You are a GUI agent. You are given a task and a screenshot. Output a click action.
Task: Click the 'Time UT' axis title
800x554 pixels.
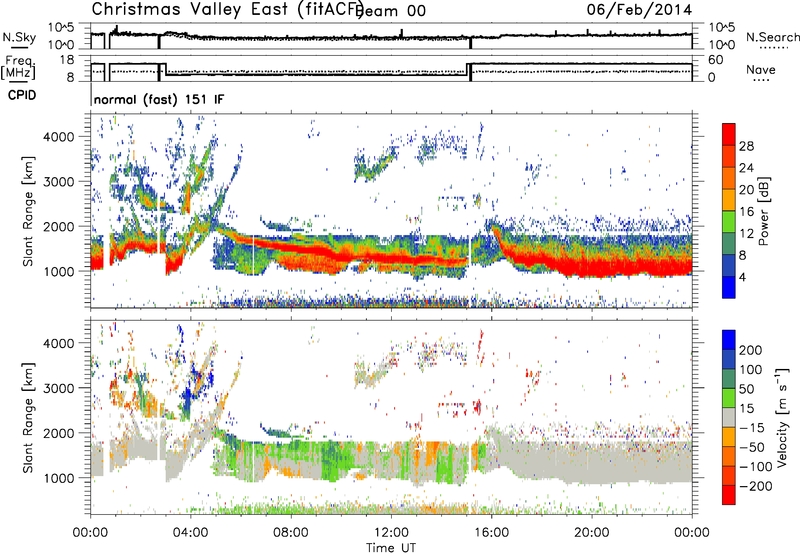[391, 548]
